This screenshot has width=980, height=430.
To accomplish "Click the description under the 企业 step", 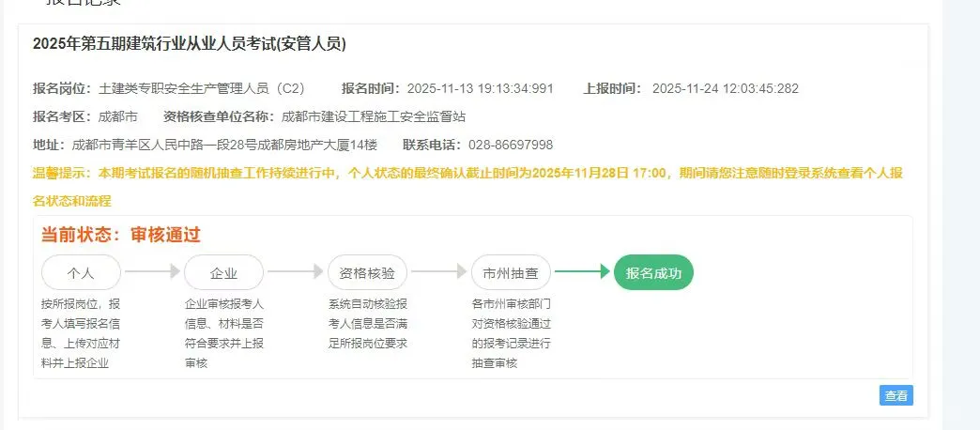I will click(224, 333).
